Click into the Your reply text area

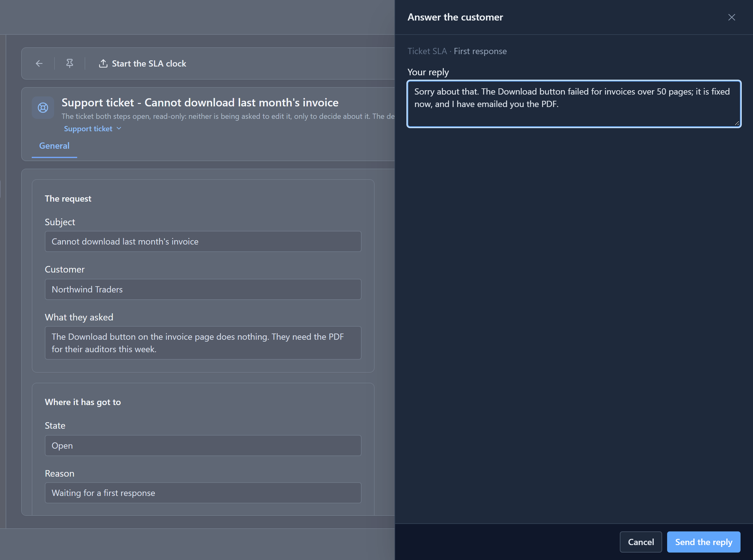pyautogui.click(x=574, y=104)
